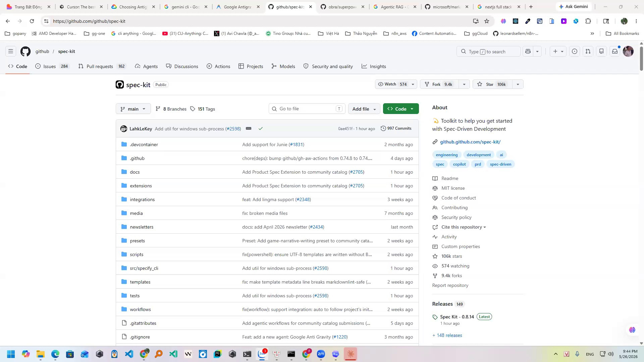Open Zoom from the taskbar
644x362 pixels.
click(x=321, y=354)
